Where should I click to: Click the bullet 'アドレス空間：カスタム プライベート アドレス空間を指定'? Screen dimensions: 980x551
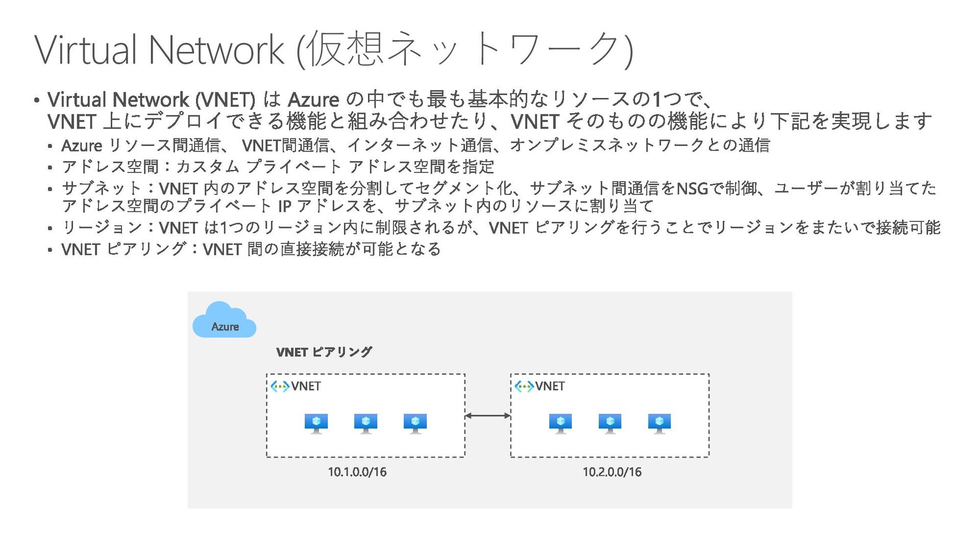pyautogui.click(x=278, y=167)
